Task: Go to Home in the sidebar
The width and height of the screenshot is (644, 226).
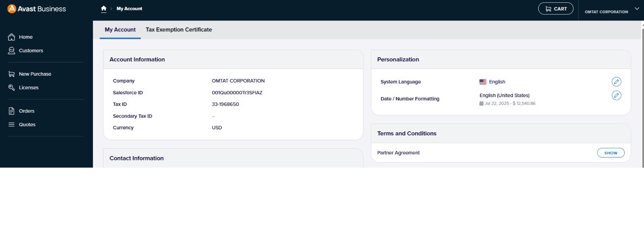Action: click(26, 37)
